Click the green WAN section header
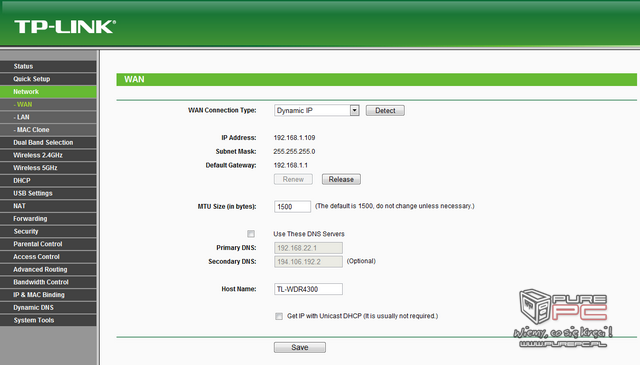Image resolution: width=640 pixels, height=365 pixels. click(x=376, y=80)
